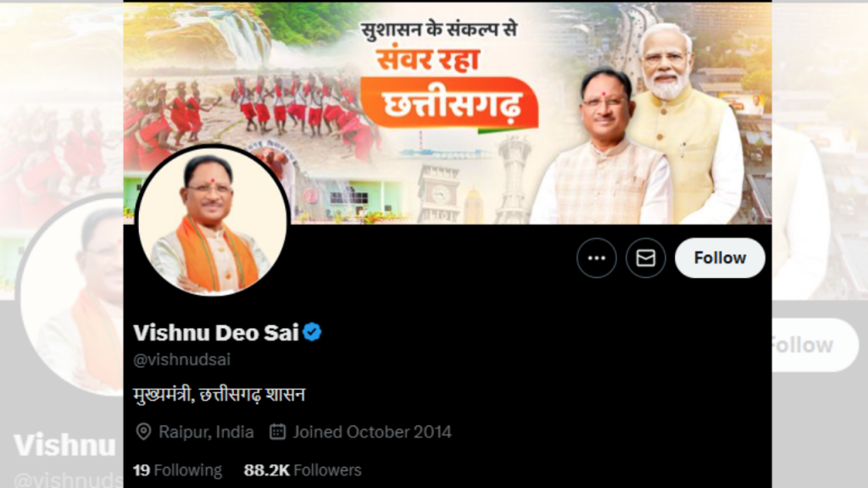Click the blue verified badge
The width and height of the screenshot is (868, 488).
click(x=312, y=332)
